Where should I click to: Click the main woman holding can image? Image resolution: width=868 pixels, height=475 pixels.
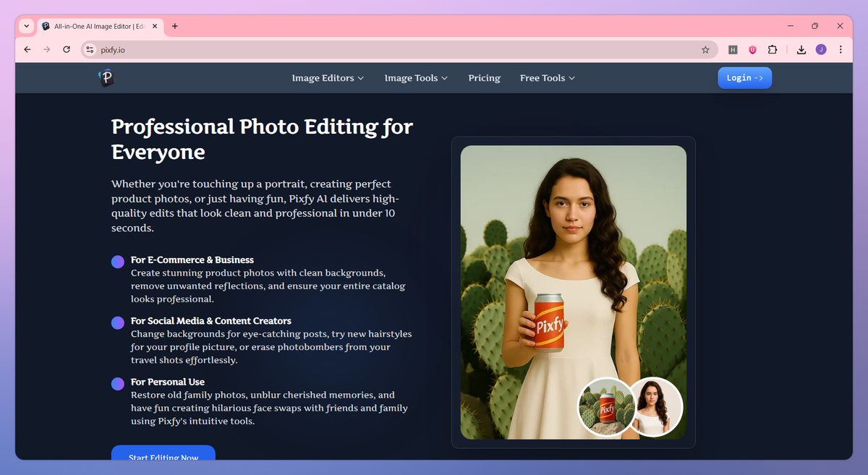(x=574, y=292)
